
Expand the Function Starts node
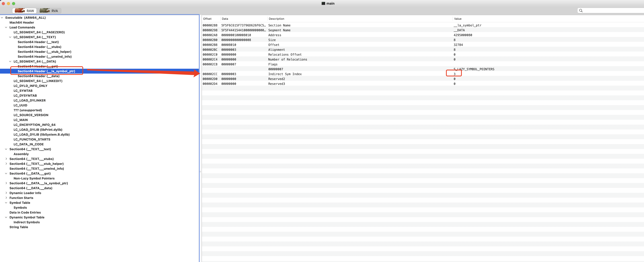pyautogui.click(x=6, y=198)
